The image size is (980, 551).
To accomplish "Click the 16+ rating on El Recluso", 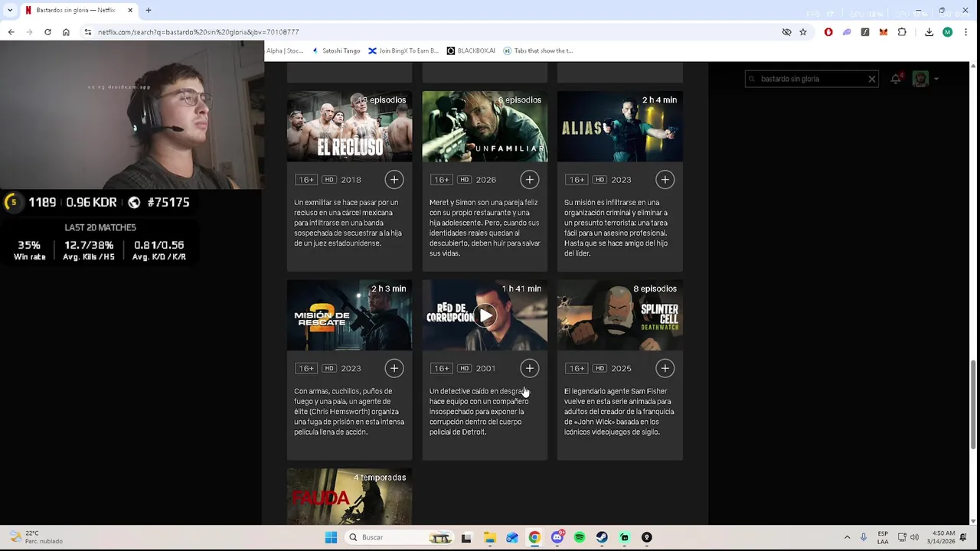I will click(x=306, y=180).
